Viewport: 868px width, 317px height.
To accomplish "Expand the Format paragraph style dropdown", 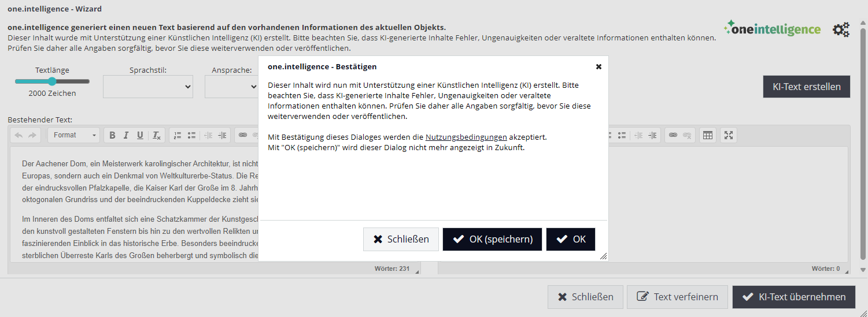I will click(x=75, y=135).
